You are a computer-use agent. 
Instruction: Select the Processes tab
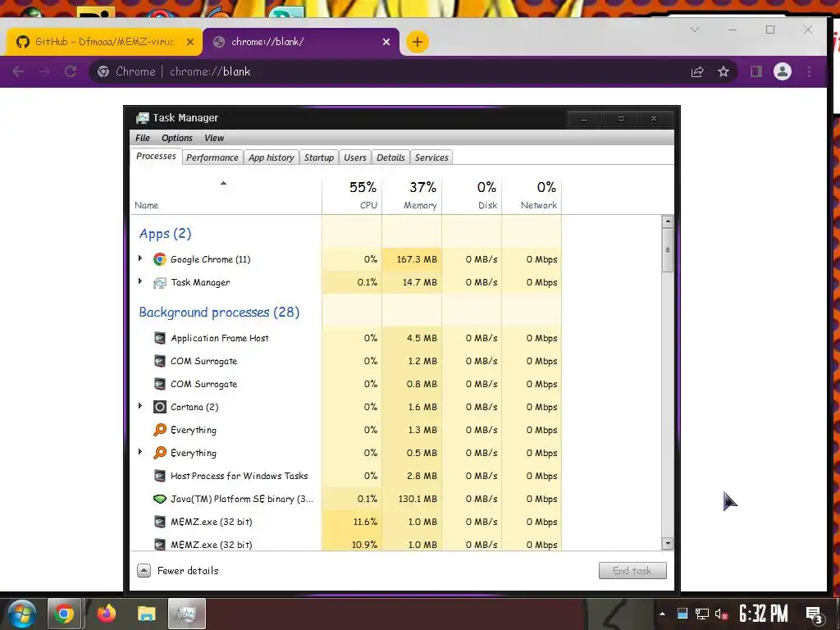coord(156,156)
